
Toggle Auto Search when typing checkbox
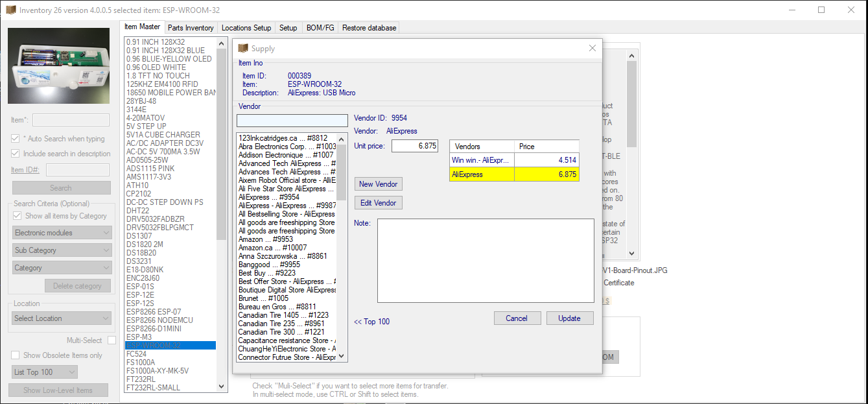(x=16, y=139)
